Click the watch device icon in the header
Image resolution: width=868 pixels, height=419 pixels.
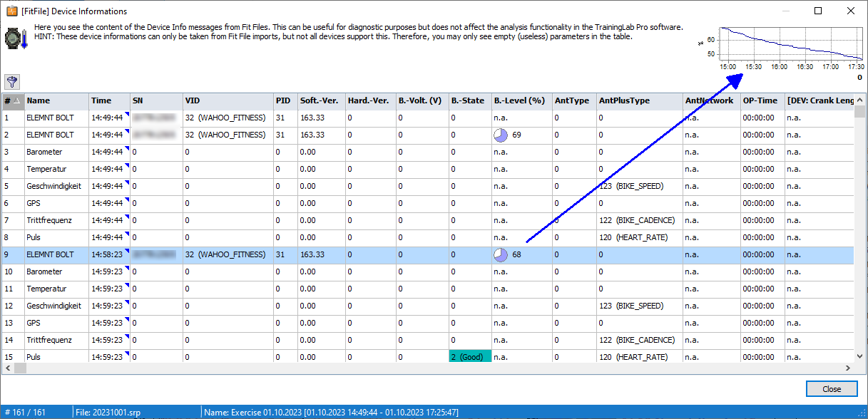(x=14, y=37)
